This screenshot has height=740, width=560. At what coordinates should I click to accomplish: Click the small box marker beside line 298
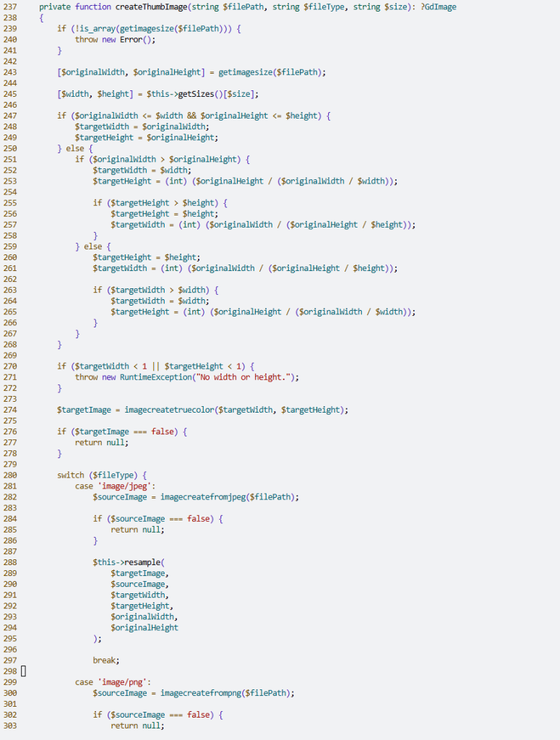coord(23,671)
